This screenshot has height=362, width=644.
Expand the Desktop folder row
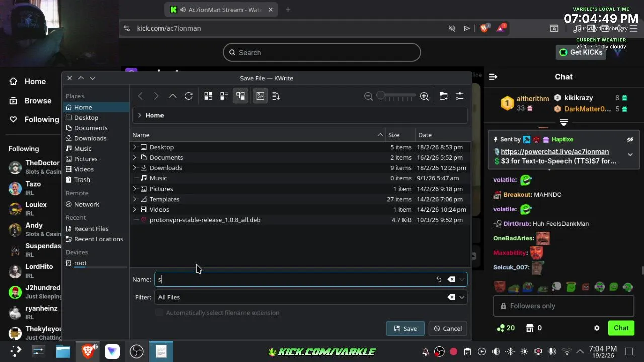134,147
